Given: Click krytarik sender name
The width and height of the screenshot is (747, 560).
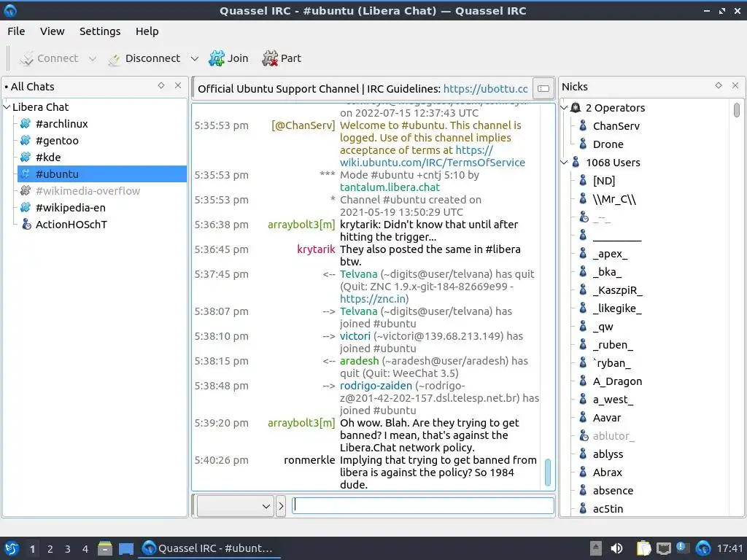Looking at the screenshot, I should coord(316,249).
